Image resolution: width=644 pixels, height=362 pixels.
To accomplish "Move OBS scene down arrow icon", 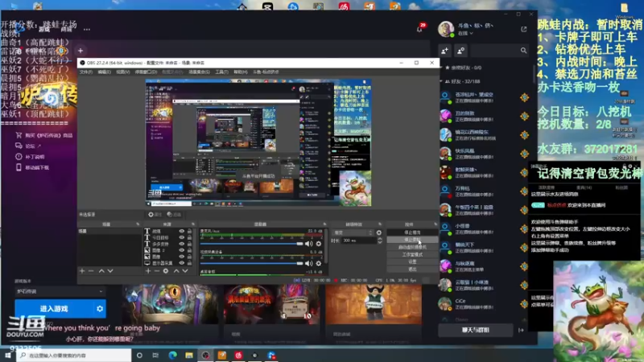I will 110,271.
